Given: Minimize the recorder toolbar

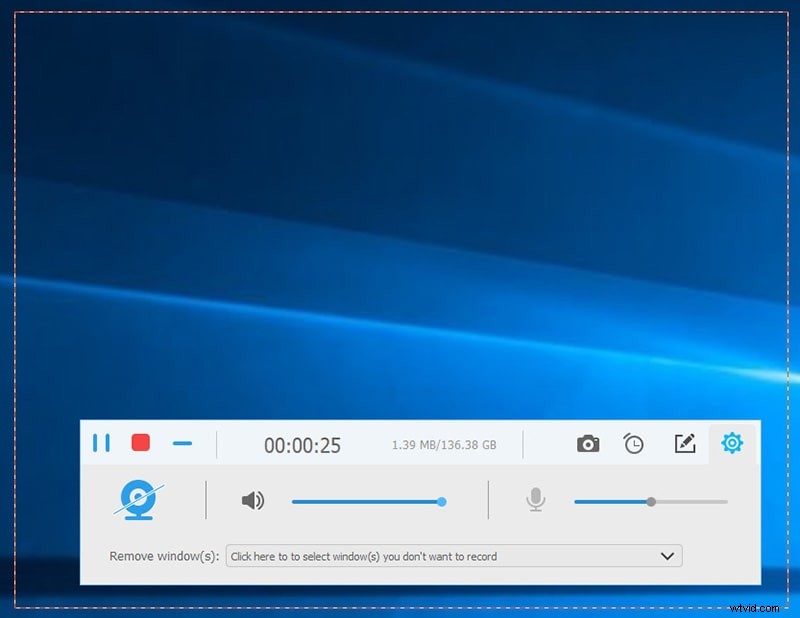Looking at the screenshot, I should pos(183,443).
